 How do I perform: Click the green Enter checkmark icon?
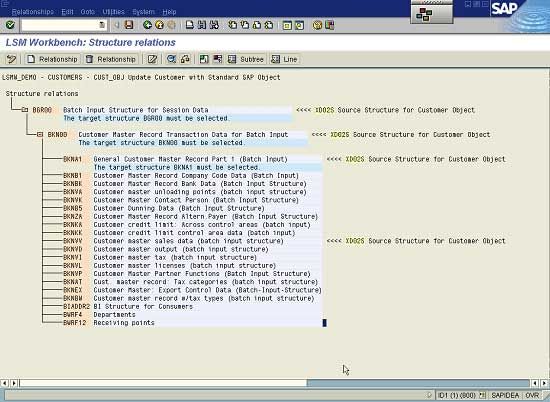click(x=10, y=25)
